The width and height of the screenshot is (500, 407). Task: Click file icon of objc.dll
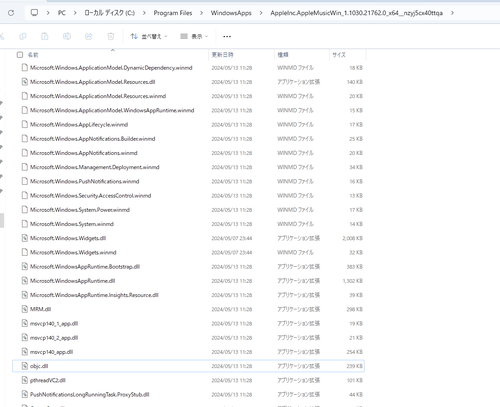pos(25,366)
